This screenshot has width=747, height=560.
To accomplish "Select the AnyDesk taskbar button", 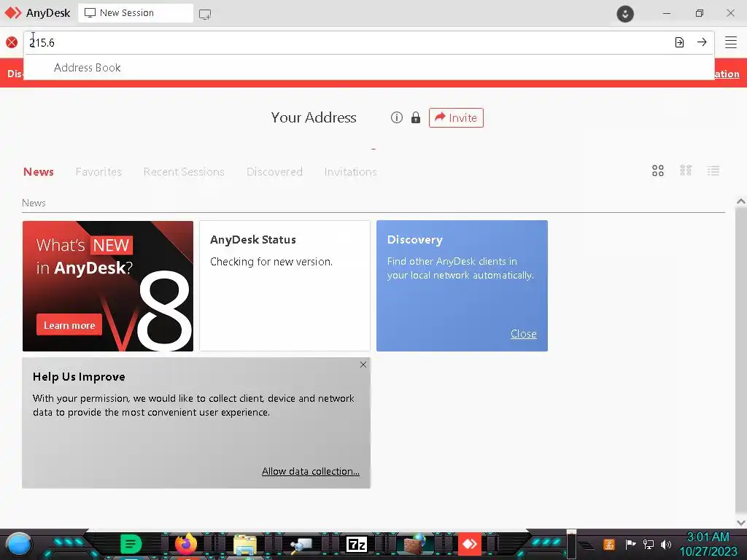I will [x=470, y=544].
